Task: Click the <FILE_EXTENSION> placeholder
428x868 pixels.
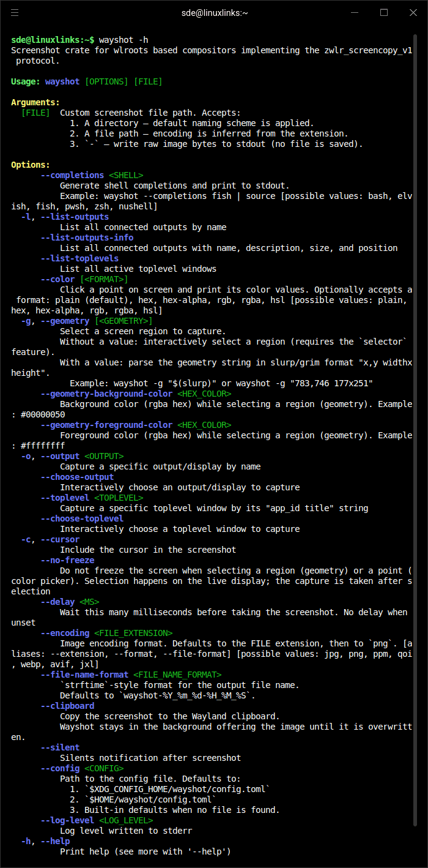Action: pyautogui.click(x=133, y=633)
